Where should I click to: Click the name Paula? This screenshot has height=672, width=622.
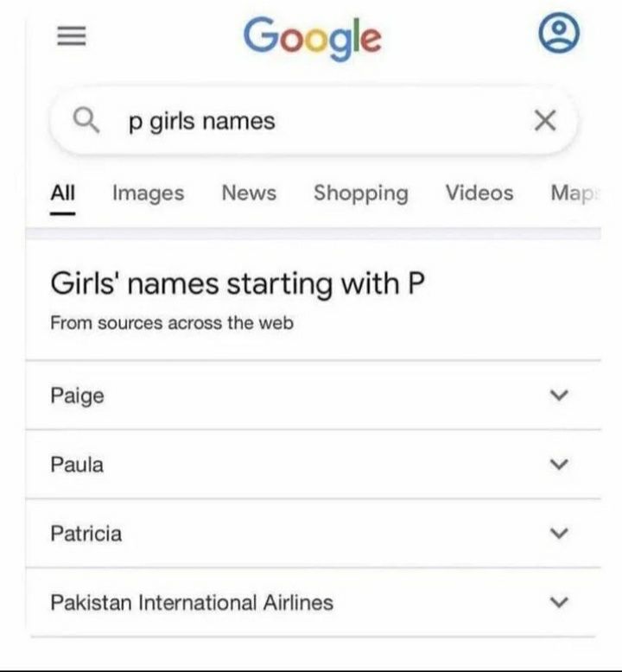(x=77, y=465)
